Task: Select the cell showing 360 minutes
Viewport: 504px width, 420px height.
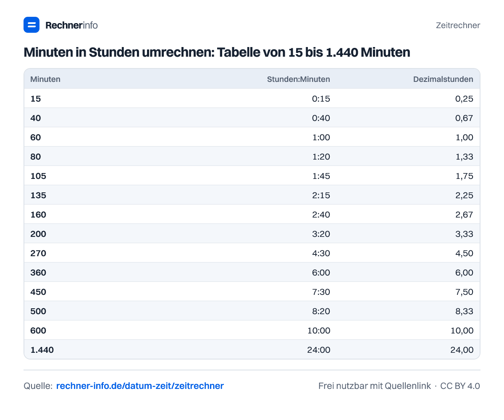Action: coord(38,273)
